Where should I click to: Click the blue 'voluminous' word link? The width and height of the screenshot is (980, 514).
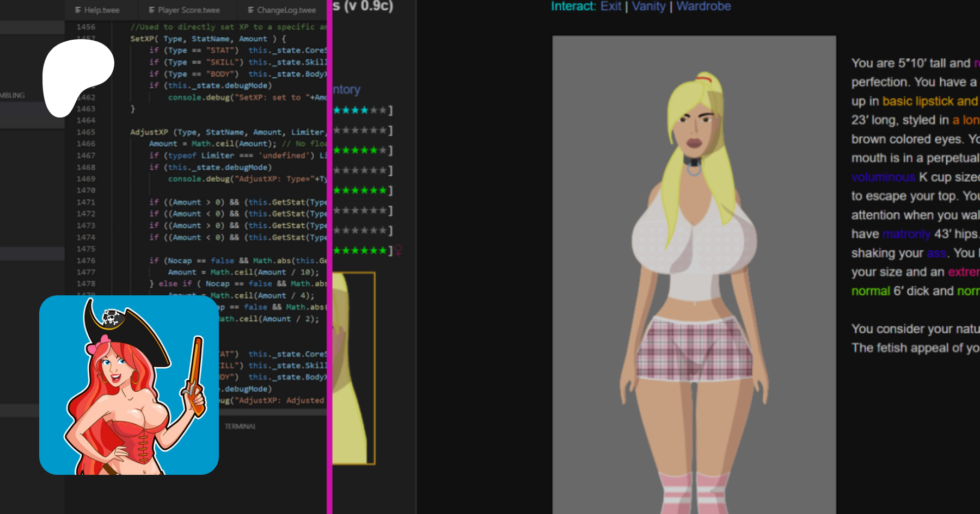click(883, 177)
